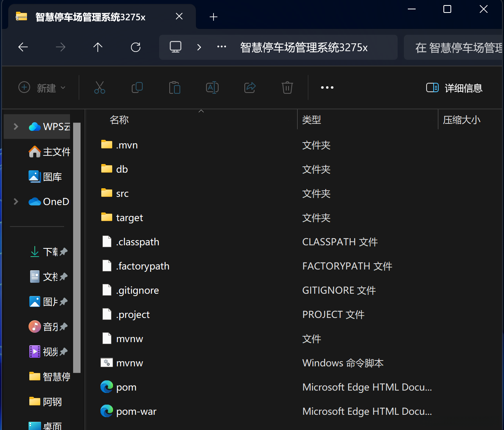Sort by the 压缩大小 column header

pos(462,120)
